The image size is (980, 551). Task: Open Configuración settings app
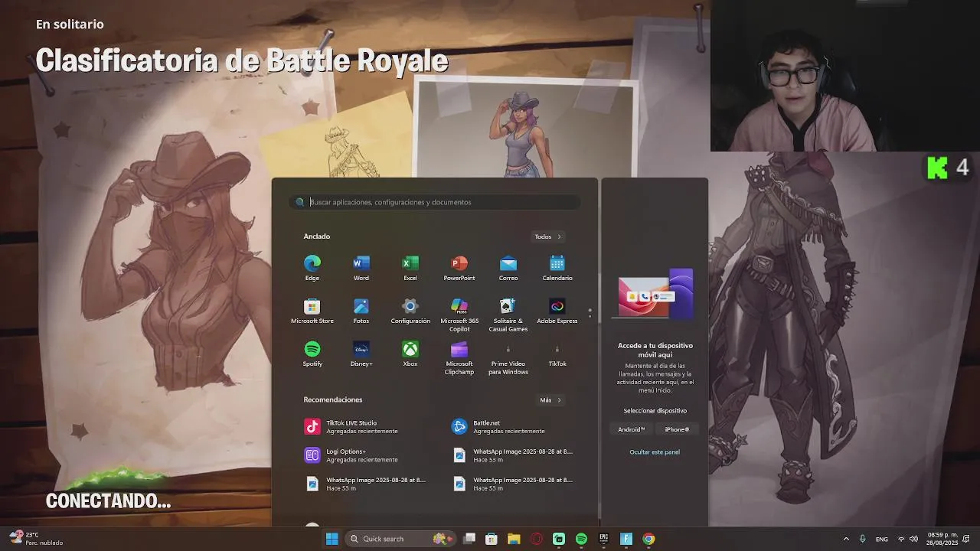(410, 311)
